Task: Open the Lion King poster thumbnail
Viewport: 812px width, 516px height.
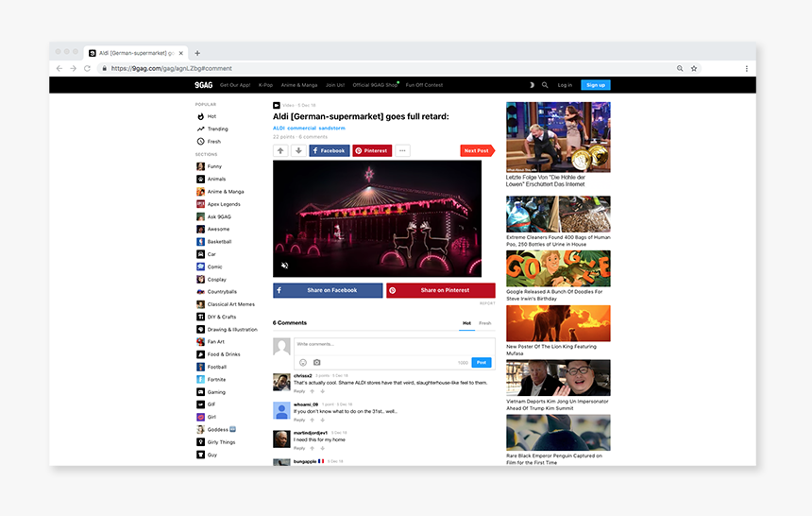Action: 558,323
